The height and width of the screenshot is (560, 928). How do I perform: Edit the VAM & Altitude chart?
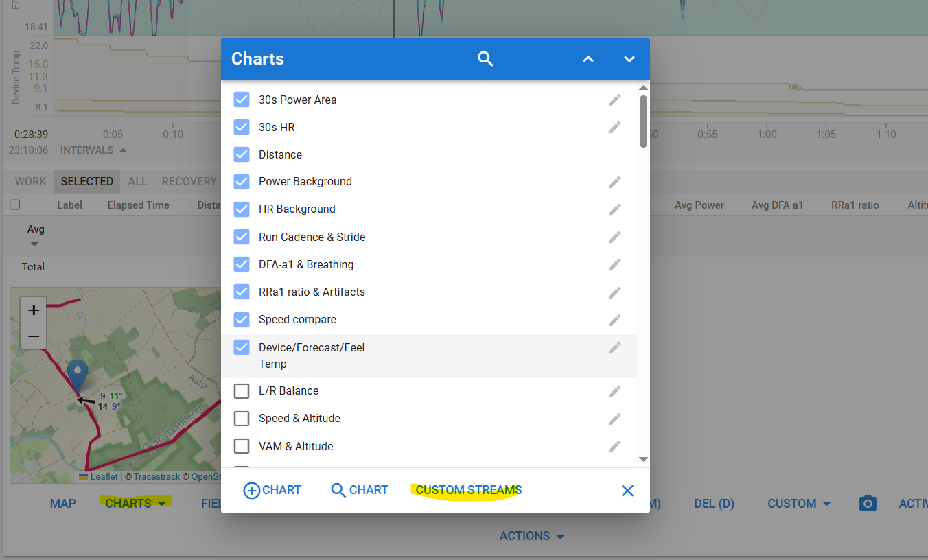click(x=615, y=446)
